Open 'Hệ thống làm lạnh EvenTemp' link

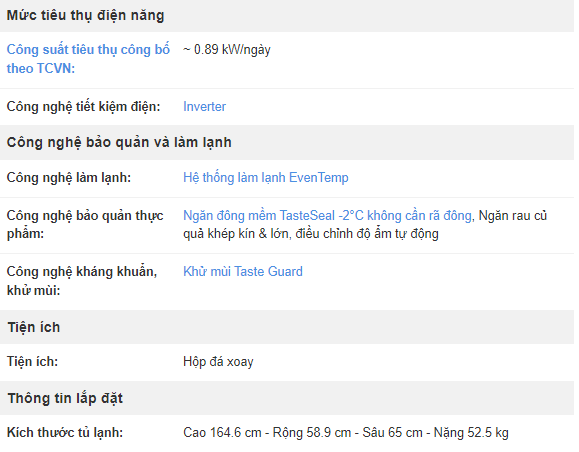[266, 178]
